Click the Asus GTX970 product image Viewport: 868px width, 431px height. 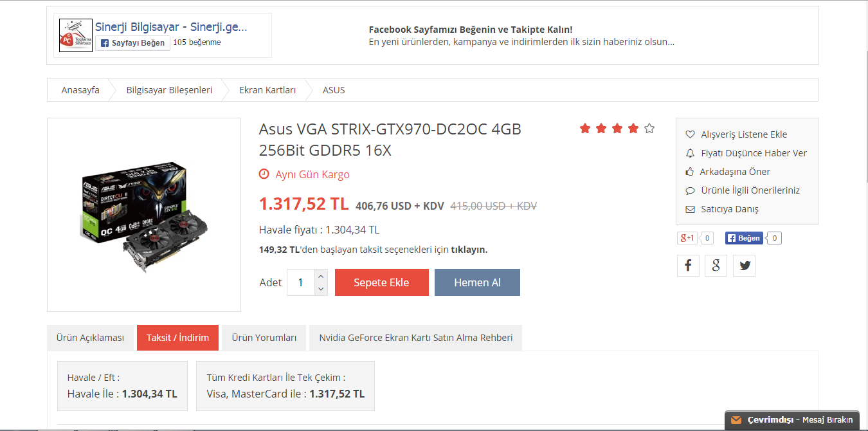(144, 214)
